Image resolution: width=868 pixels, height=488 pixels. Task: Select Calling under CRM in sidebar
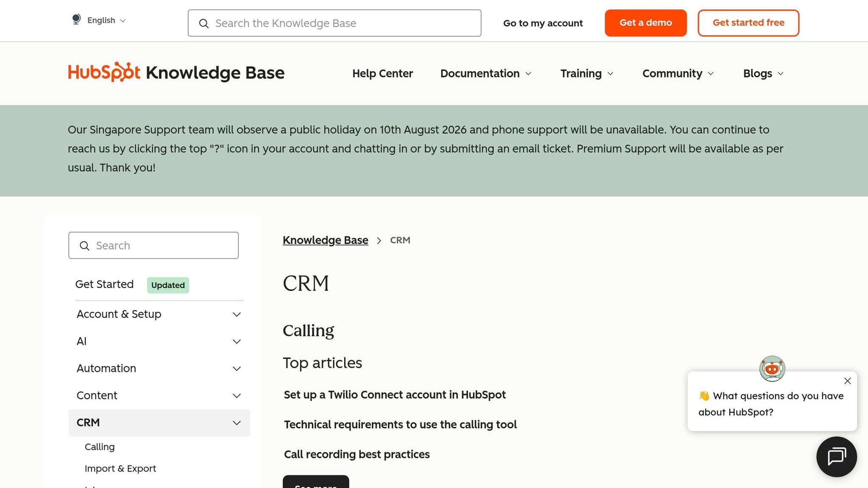[x=100, y=447]
